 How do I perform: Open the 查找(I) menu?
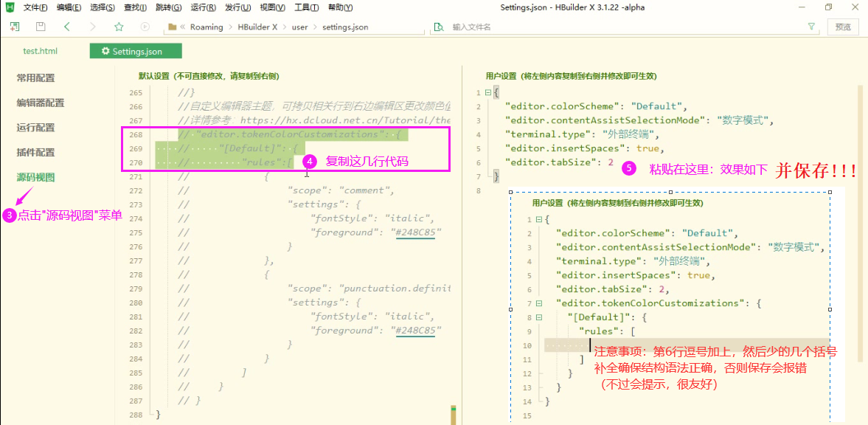tap(135, 8)
